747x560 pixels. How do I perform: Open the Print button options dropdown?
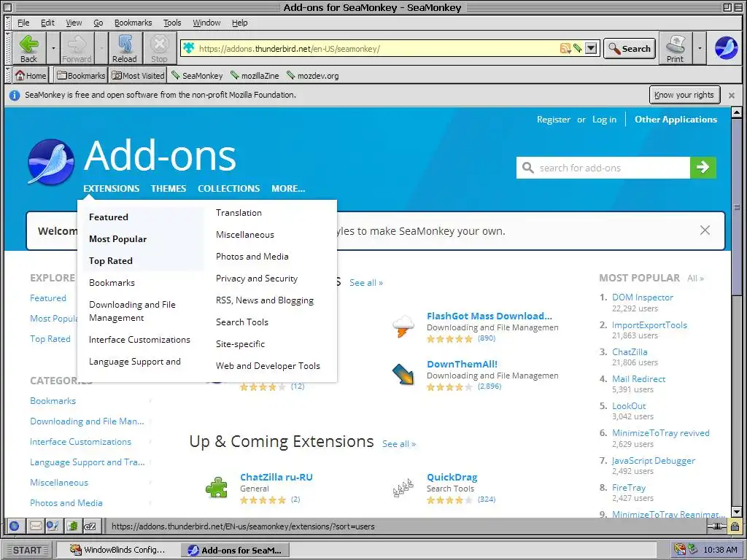700,48
